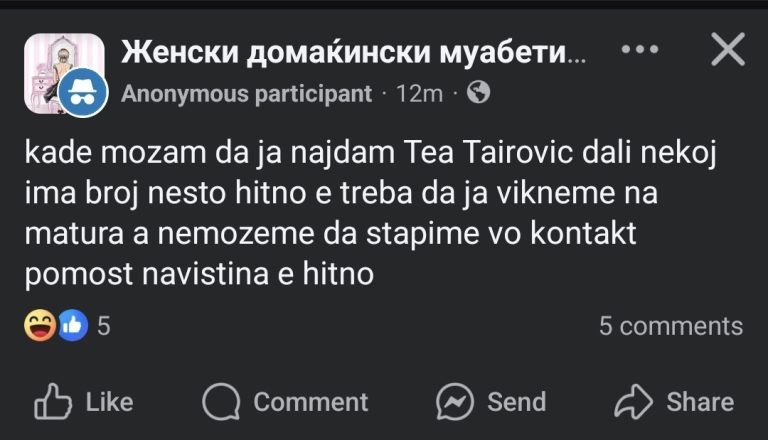Tap the anonymous participant badge icon
Viewport: 768px width, 440px height.
click(x=83, y=93)
